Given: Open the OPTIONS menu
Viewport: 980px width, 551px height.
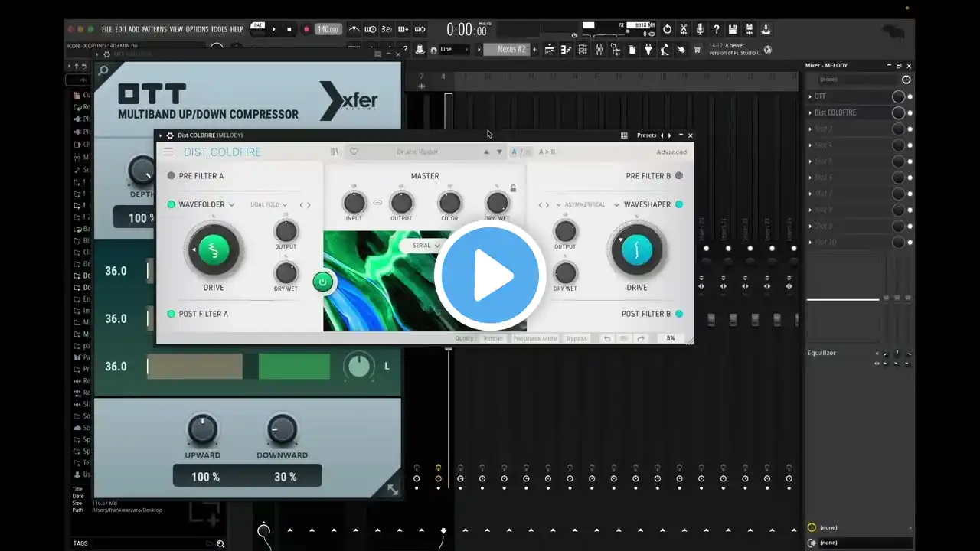Looking at the screenshot, I should click(x=197, y=29).
